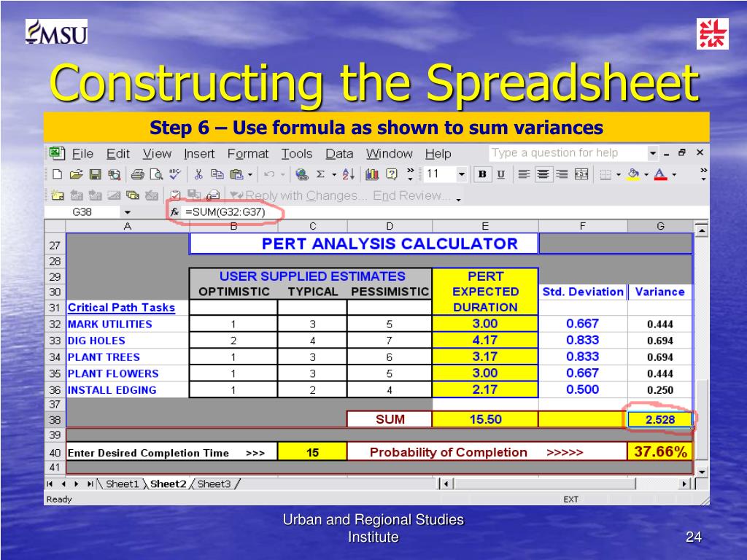Follow the Critical Path Tasks link
Viewport: 747px width, 560px height.
[x=121, y=308]
